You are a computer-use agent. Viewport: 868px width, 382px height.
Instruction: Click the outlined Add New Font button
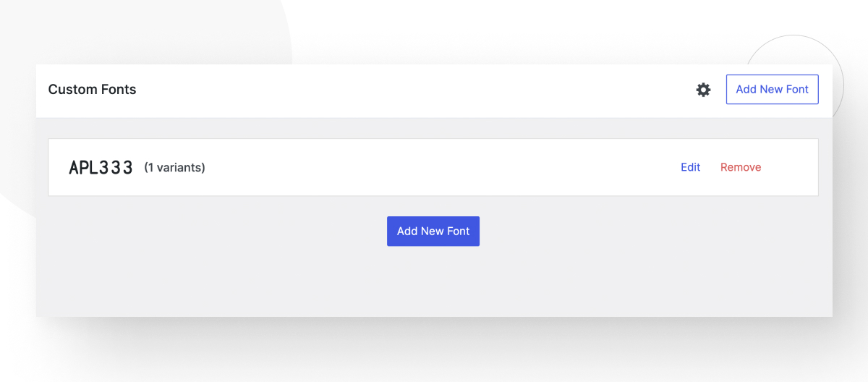coord(772,90)
